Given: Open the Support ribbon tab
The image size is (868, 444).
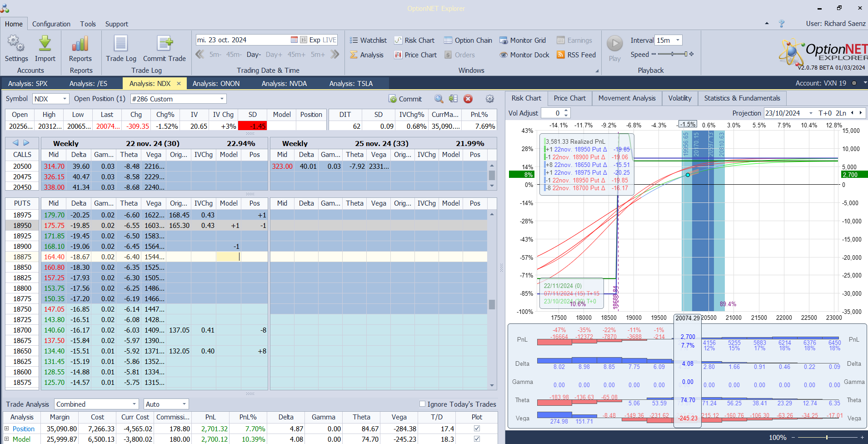Looking at the screenshot, I should tap(117, 24).
